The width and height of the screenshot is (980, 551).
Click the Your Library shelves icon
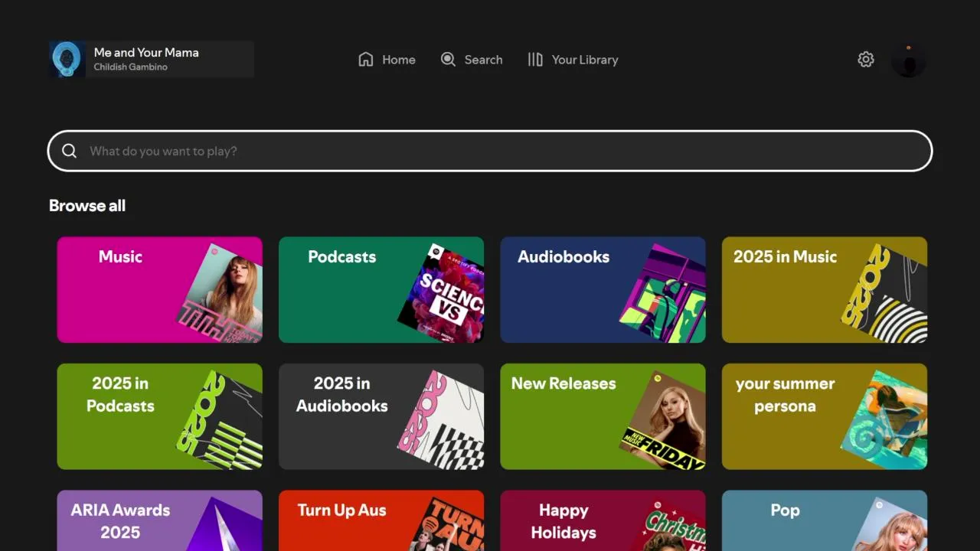pyautogui.click(x=535, y=60)
